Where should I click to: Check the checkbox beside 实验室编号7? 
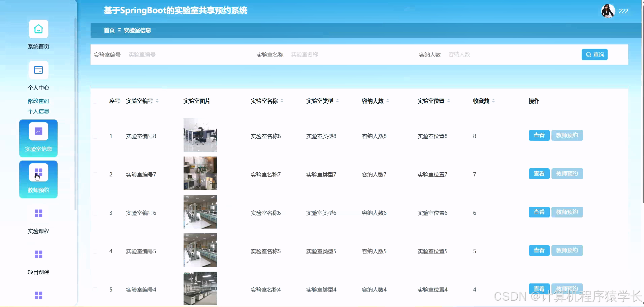[x=95, y=174]
